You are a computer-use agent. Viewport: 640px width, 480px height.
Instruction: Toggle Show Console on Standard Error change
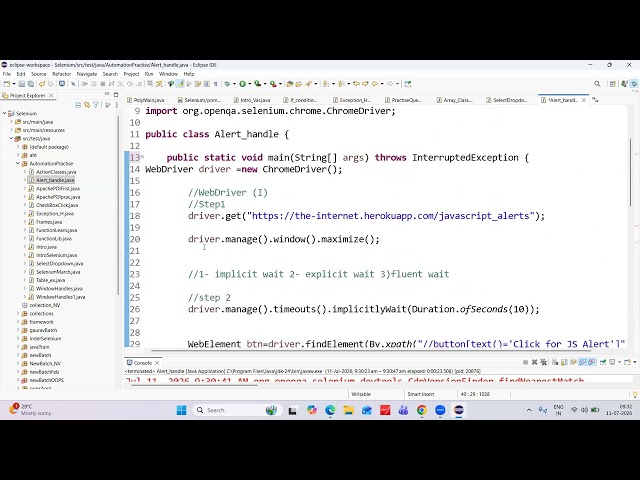pos(592,362)
